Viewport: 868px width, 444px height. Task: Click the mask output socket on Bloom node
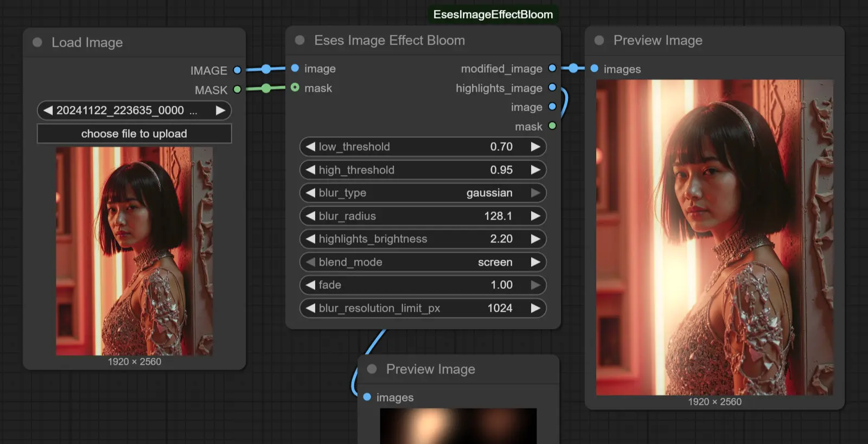click(552, 126)
